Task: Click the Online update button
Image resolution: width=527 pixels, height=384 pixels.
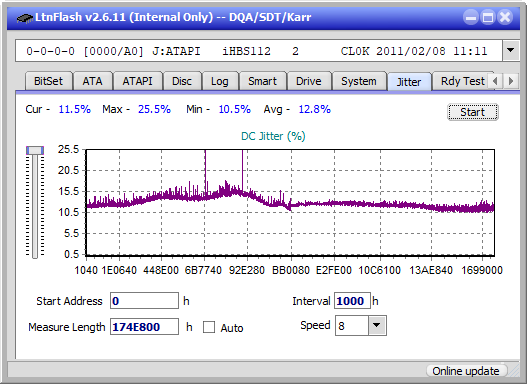Action: [x=466, y=371]
